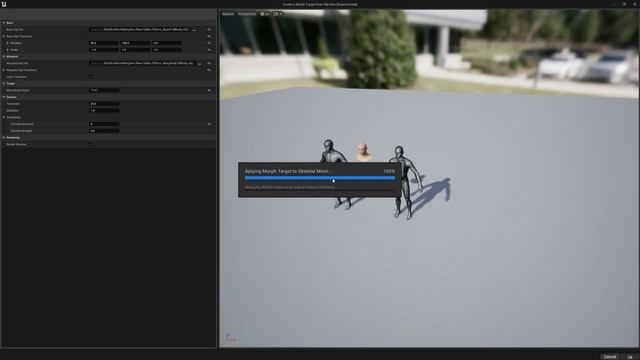Image resolution: width=640 pixels, height=360 pixels.
Task: Click the New Morph Name text field
Action: click(x=104, y=90)
